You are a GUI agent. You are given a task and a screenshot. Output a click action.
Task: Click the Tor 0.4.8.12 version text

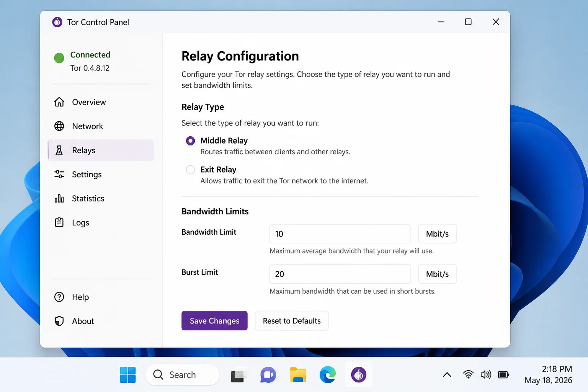pos(90,68)
